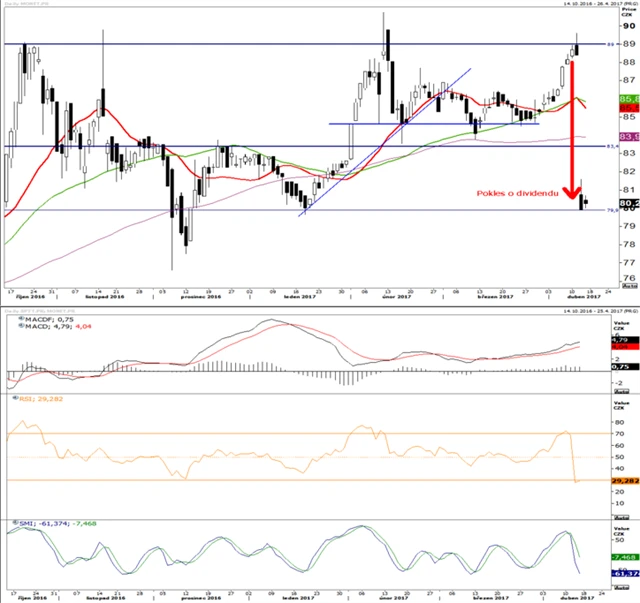Toggle the eye icon beside MACD
Screen dimensions: 640x603
pyautogui.click(x=22, y=326)
